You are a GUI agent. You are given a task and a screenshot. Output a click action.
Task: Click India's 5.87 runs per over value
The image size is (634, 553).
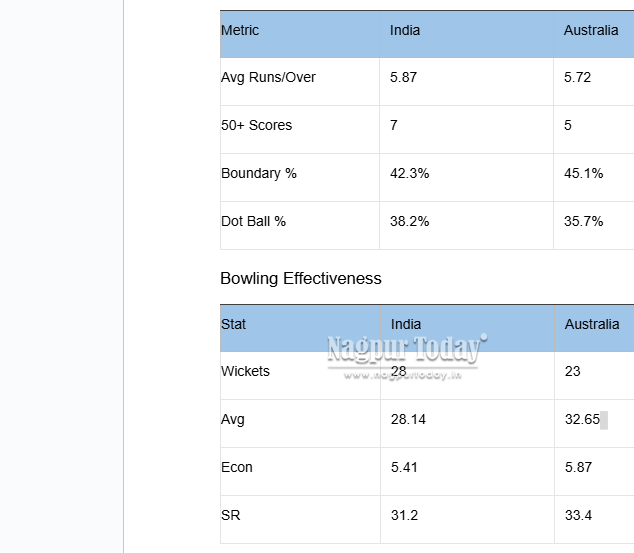click(404, 78)
